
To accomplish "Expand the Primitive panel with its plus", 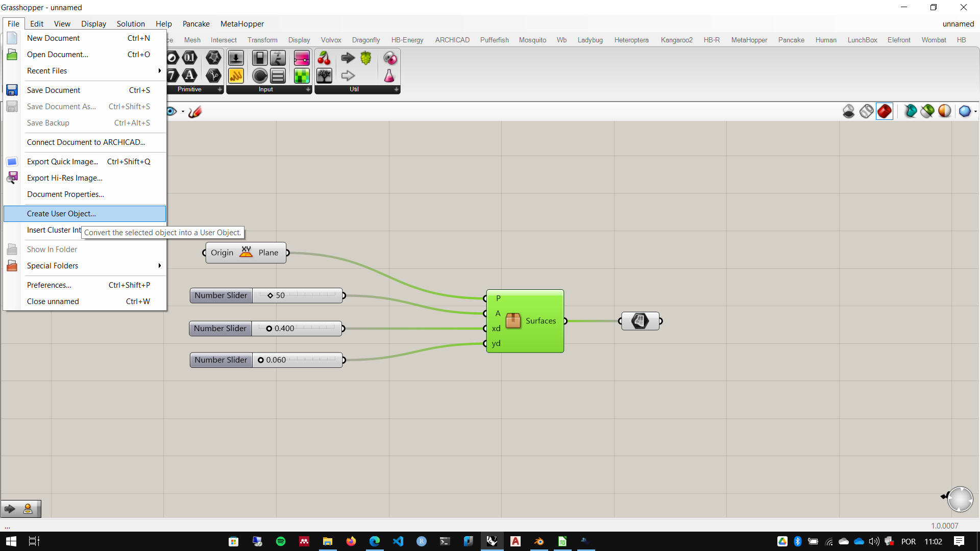I will pyautogui.click(x=220, y=90).
